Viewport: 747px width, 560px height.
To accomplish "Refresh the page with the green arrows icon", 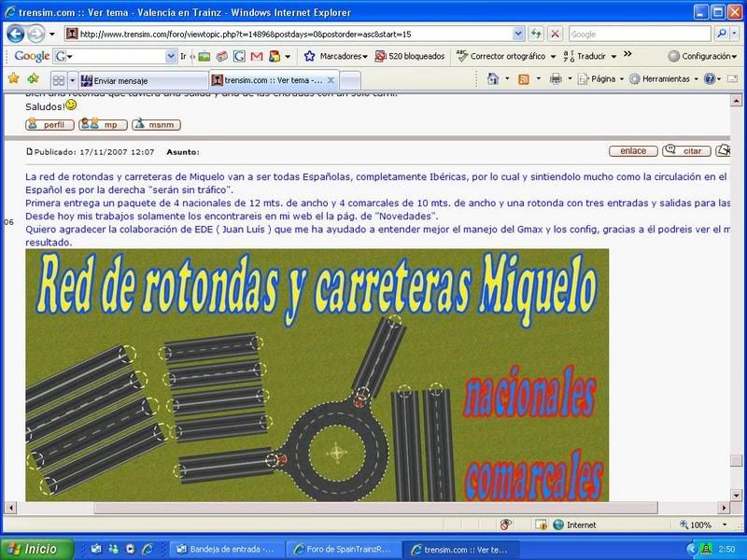I will [x=536, y=34].
